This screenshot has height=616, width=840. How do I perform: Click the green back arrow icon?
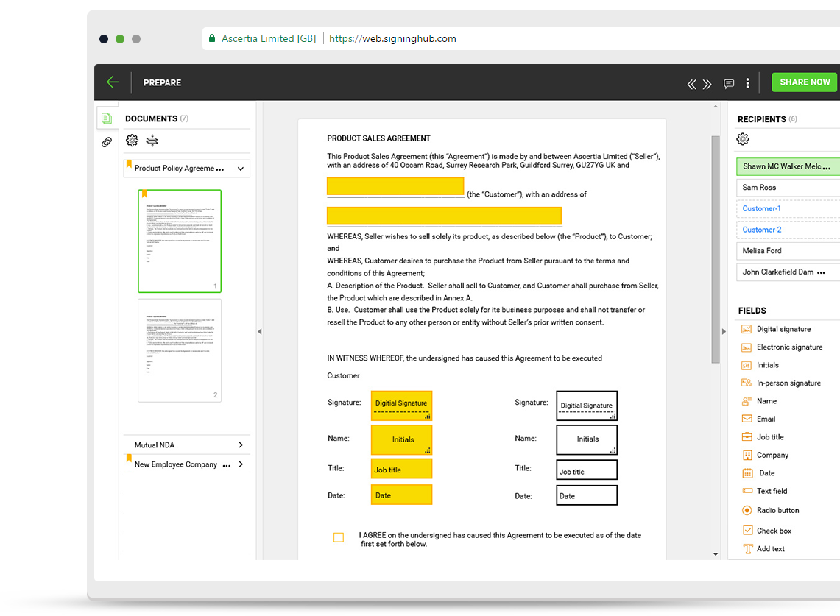coord(112,82)
